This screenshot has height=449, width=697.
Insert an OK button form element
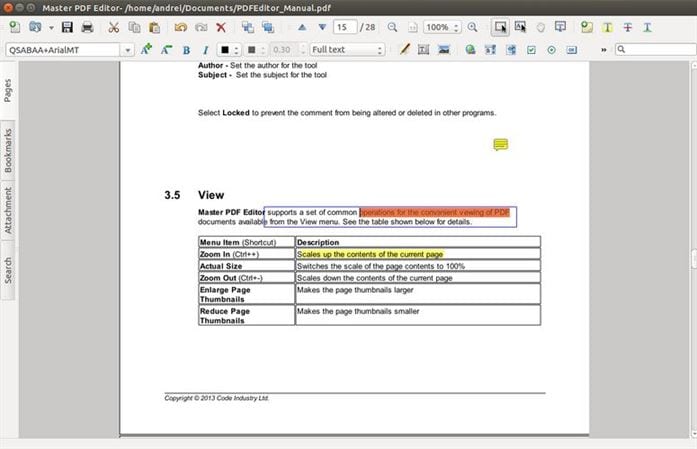tap(572, 50)
